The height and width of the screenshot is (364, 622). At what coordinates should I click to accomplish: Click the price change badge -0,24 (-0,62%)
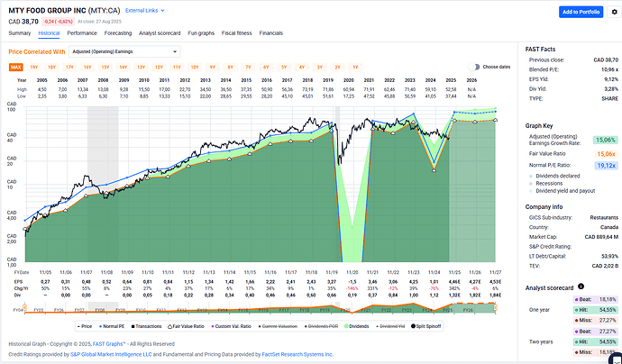click(58, 22)
